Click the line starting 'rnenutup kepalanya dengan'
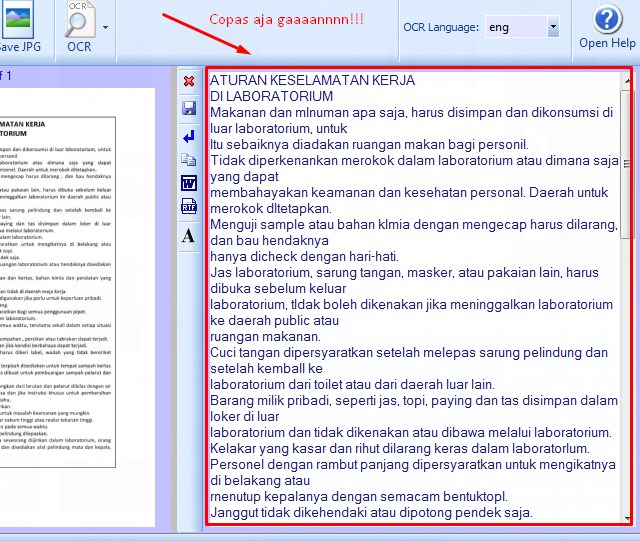 359,496
